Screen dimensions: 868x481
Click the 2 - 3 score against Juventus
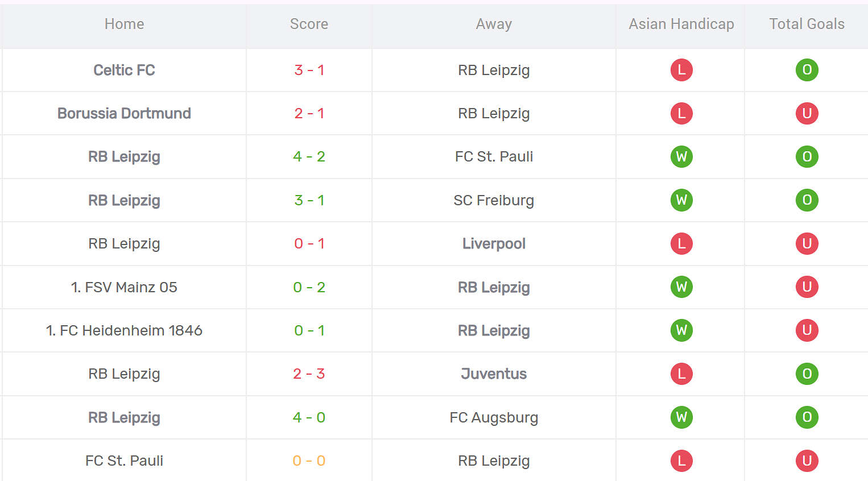pos(309,374)
